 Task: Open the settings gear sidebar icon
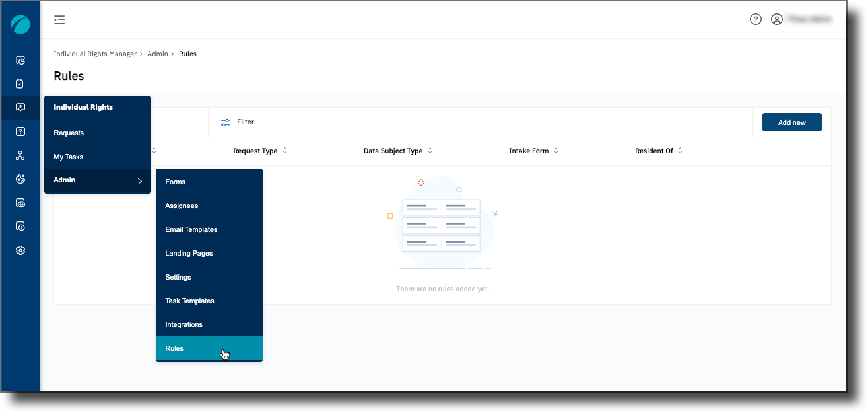[20, 250]
